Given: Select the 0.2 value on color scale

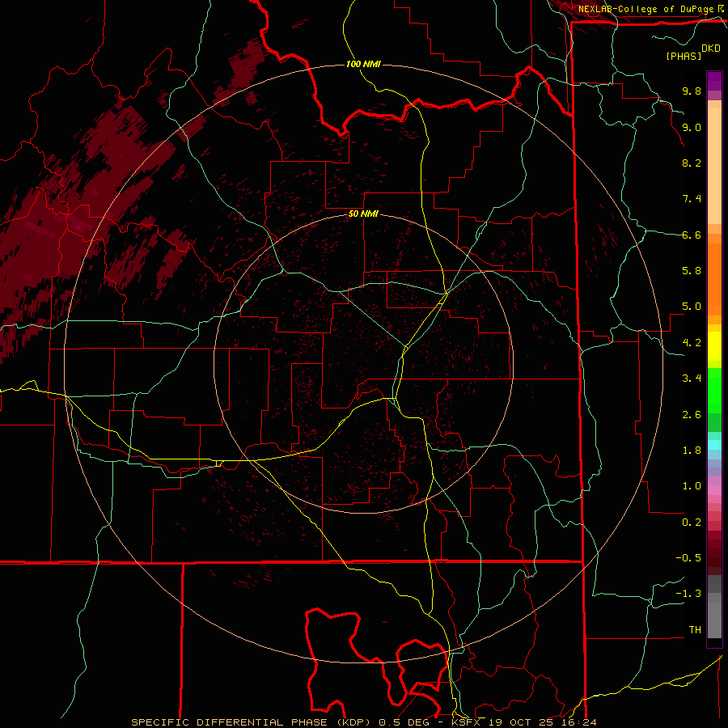Looking at the screenshot, I should coord(692,523).
